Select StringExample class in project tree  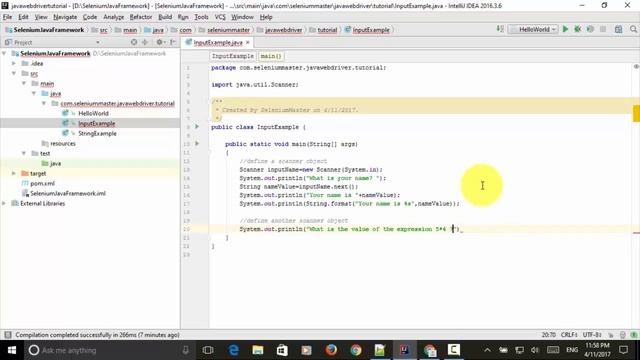click(x=97, y=133)
